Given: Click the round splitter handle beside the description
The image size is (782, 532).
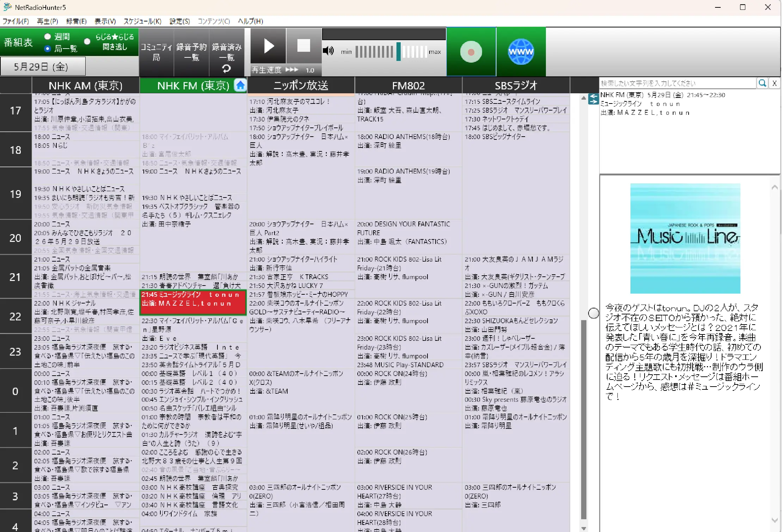Looking at the screenshot, I should (x=593, y=313).
